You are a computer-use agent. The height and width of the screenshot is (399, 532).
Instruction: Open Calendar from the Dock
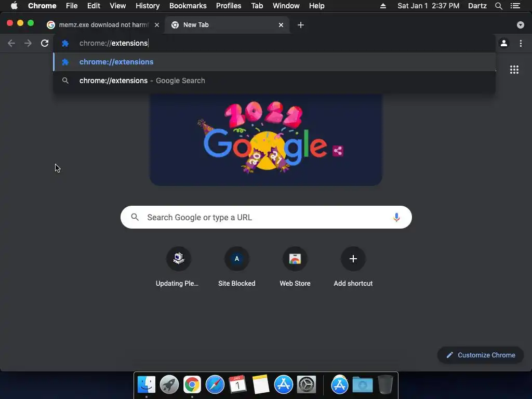coord(238,384)
